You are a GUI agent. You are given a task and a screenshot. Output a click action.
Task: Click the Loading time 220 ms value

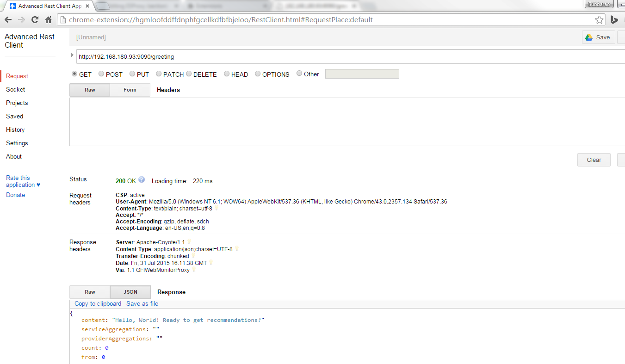pyautogui.click(x=203, y=181)
